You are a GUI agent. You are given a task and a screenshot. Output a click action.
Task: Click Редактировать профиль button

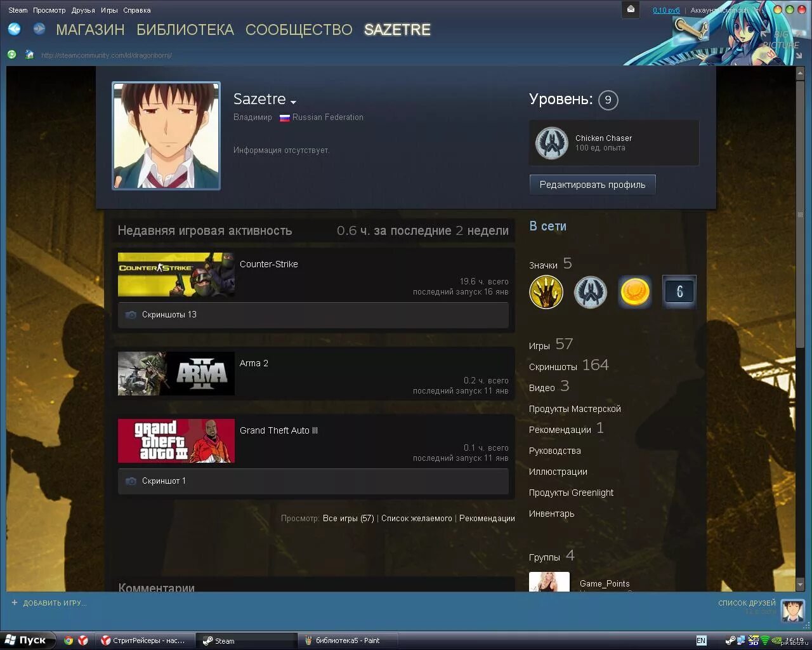coord(593,185)
